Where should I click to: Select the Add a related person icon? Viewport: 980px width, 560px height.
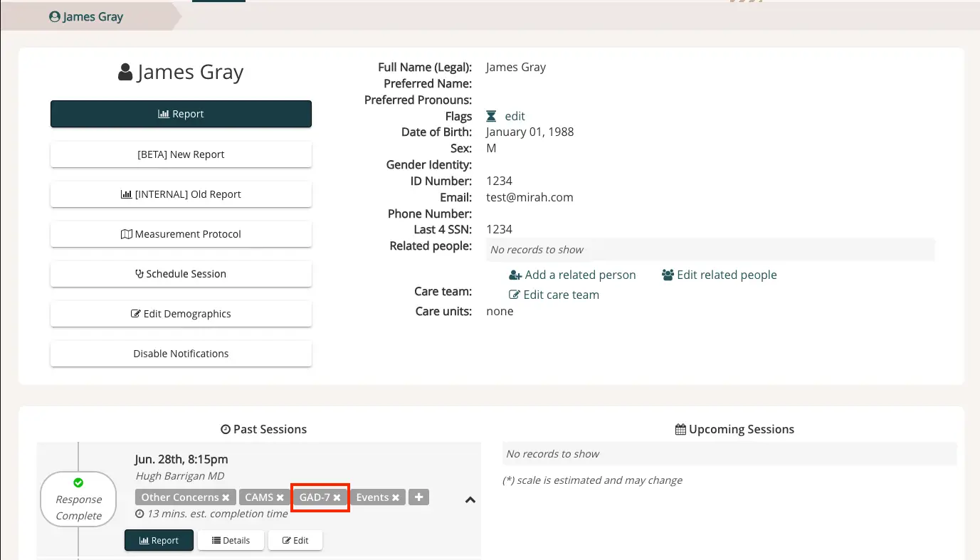click(x=515, y=275)
